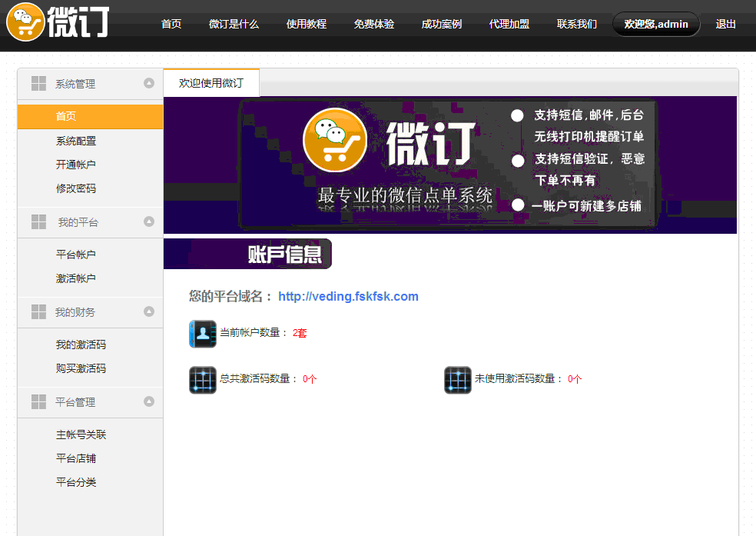Click the 欢迎您,admin button
Viewport: 756px width, 536px height.
point(655,24)
